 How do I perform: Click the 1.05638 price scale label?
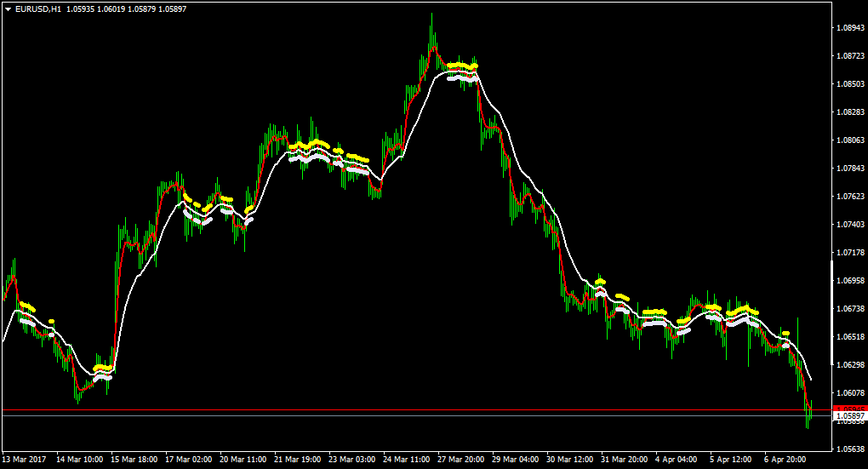pyautogui.click(x=851, y=449)
